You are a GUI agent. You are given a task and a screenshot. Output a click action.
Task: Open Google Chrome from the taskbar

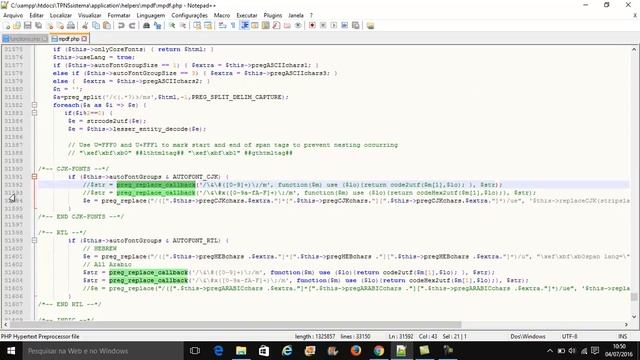click(x=378, y=351)
